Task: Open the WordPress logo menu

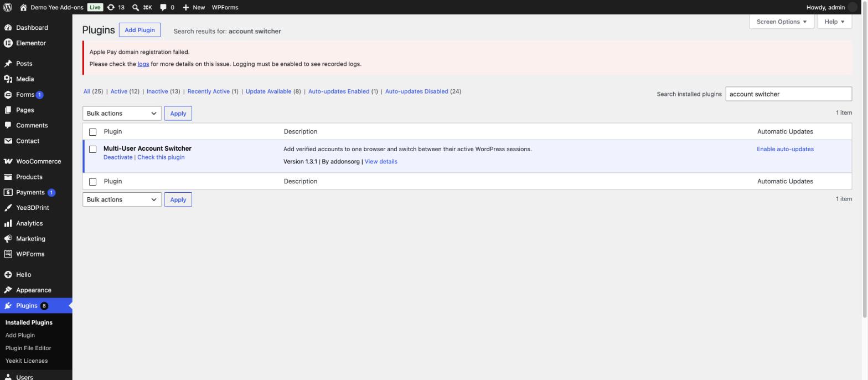Action: pyautogui.click(x=8, y=7)
